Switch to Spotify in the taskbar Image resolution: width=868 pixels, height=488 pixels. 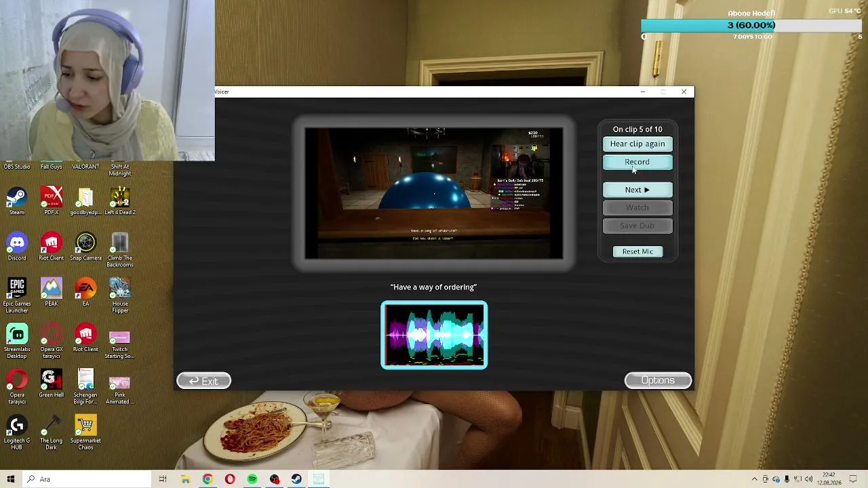pos(252,479)
